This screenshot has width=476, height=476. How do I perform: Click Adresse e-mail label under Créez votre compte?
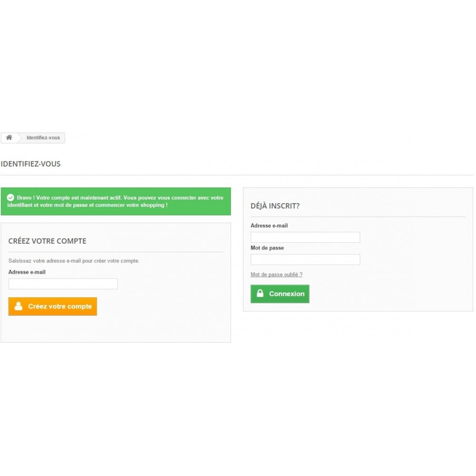pyautogui.click(x=27, y=272)
